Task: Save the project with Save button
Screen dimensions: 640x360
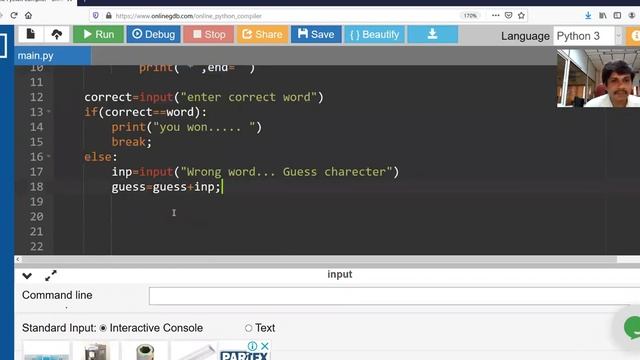Action: (x=316, y=34)
